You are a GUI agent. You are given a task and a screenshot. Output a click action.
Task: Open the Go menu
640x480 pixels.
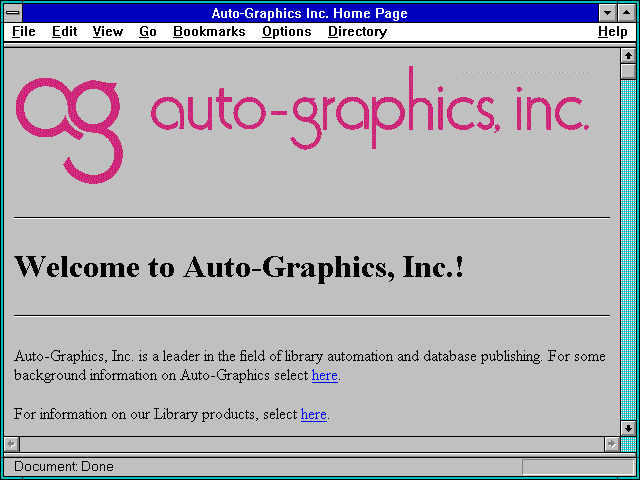coord(148,32)
